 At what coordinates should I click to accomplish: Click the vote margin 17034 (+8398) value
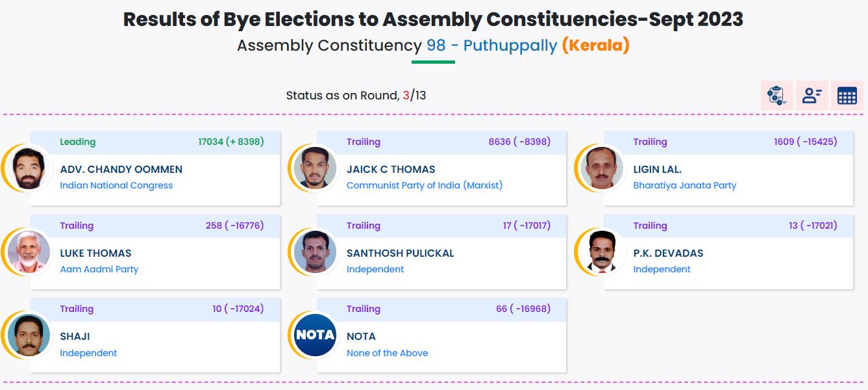pos(230,141)
